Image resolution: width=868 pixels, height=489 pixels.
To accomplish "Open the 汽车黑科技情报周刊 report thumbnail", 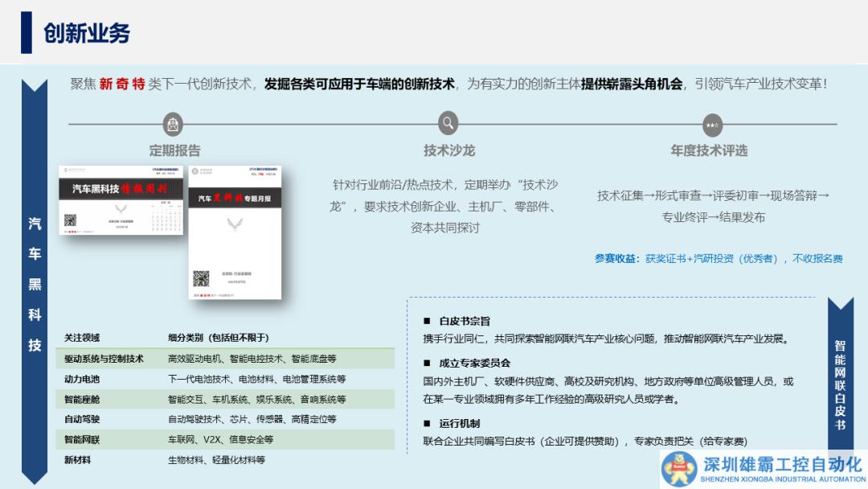I will pos(121,200).
